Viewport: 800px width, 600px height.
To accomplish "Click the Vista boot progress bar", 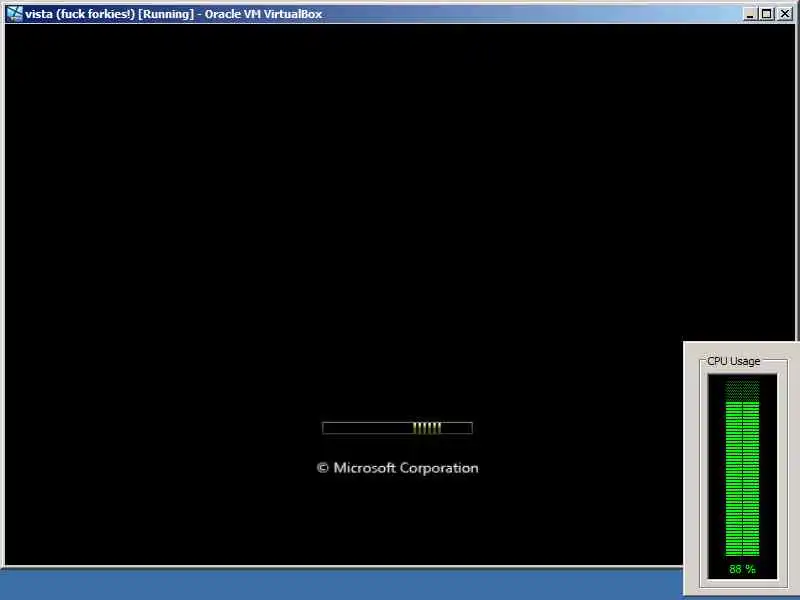I will click(397, 428).
